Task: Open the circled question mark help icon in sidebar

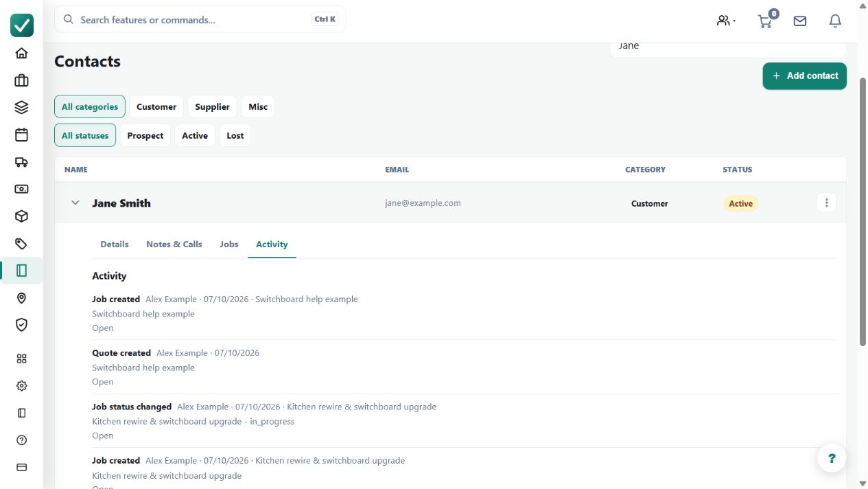Action: [21, 440]
